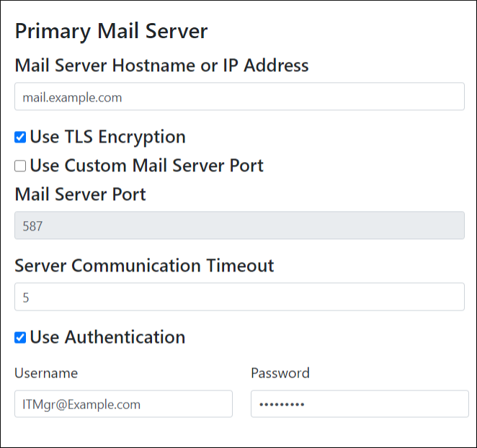Click the "Mail Server Port" label
Image resolution: width=477 pixels, height=448 pixels.
pos(80,194)
